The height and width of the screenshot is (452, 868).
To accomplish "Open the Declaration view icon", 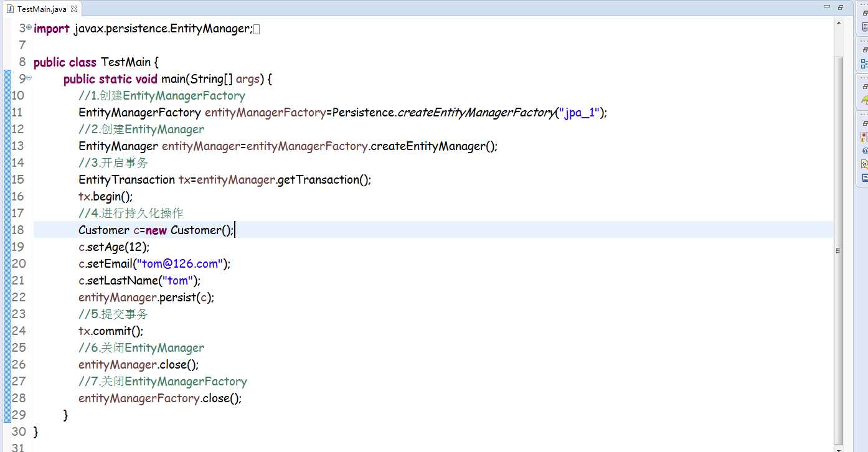I will [865, 164].
